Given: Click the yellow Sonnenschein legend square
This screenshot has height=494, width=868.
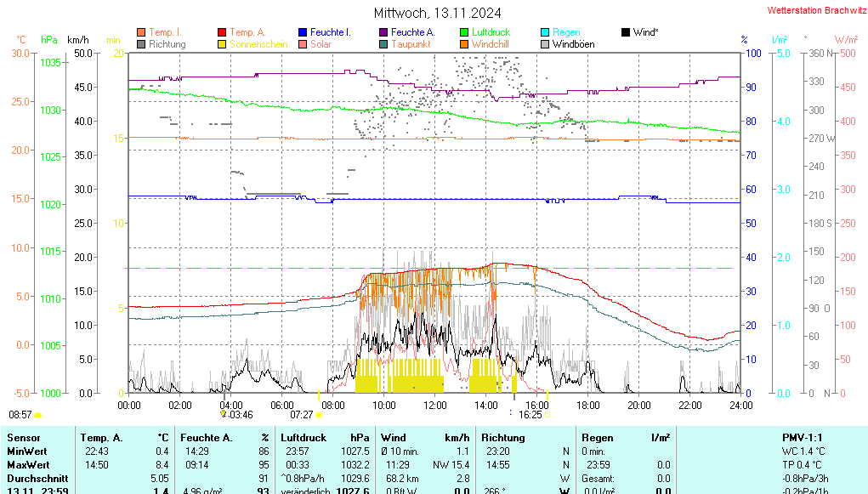Looking at the screenshot, I should click(222, 44).
